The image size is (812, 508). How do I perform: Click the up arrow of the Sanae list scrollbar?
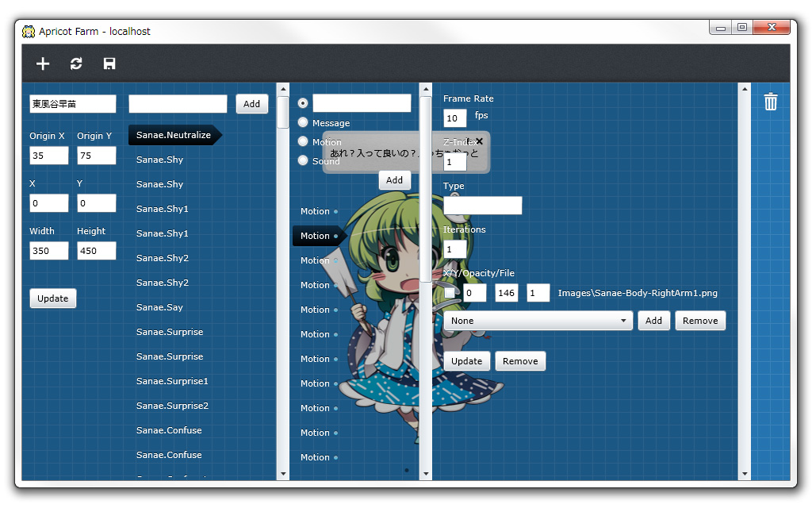283,89
